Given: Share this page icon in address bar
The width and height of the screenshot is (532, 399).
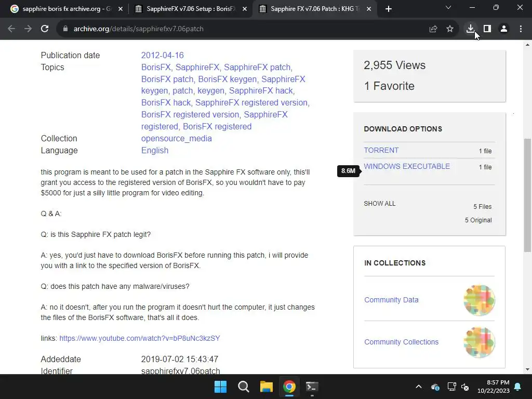Looking at the screenshot, I should (433, 29).
